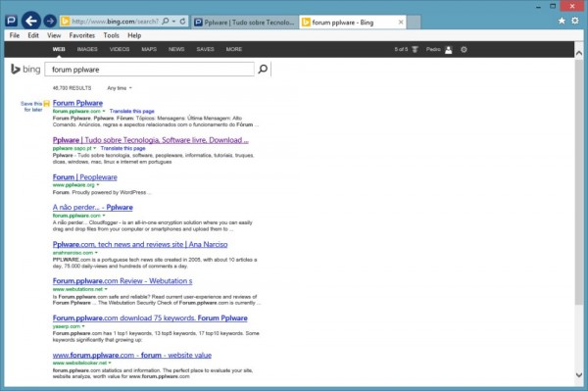
Task: Open Forum.pplware.com download 75 keywords result
Action: pyautogui.click(x=150, y=318)
